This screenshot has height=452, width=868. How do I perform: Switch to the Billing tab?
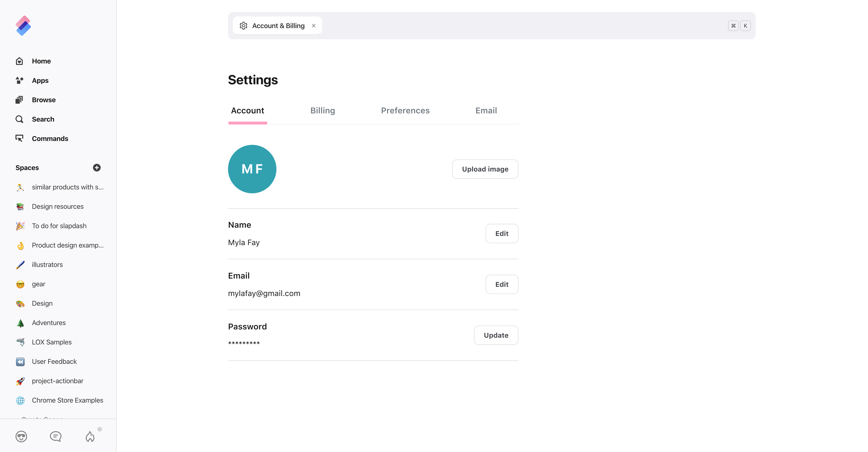click(322, 111)
